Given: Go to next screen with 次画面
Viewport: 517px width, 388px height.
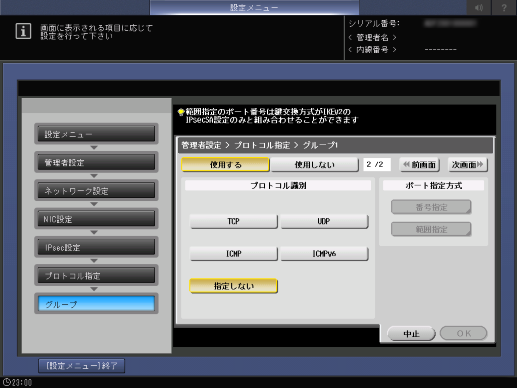Looking at the screenshot, I should pos(468,165).
